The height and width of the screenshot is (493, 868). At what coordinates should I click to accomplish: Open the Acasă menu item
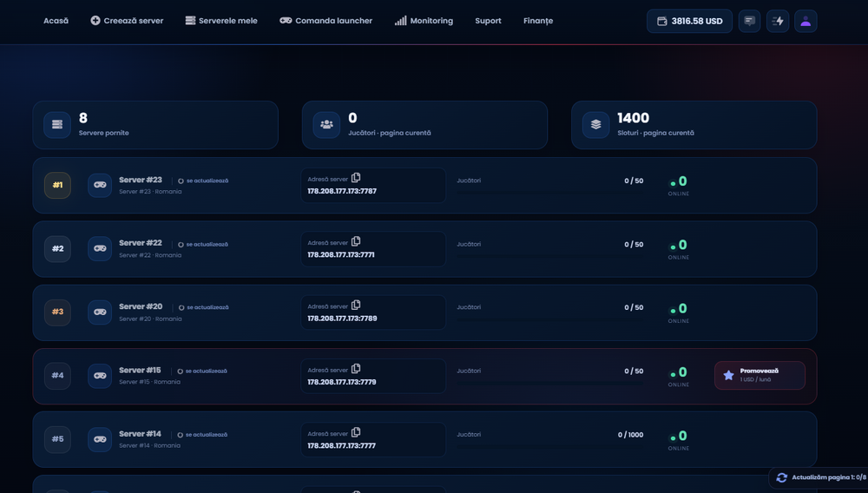click(56, 21)
